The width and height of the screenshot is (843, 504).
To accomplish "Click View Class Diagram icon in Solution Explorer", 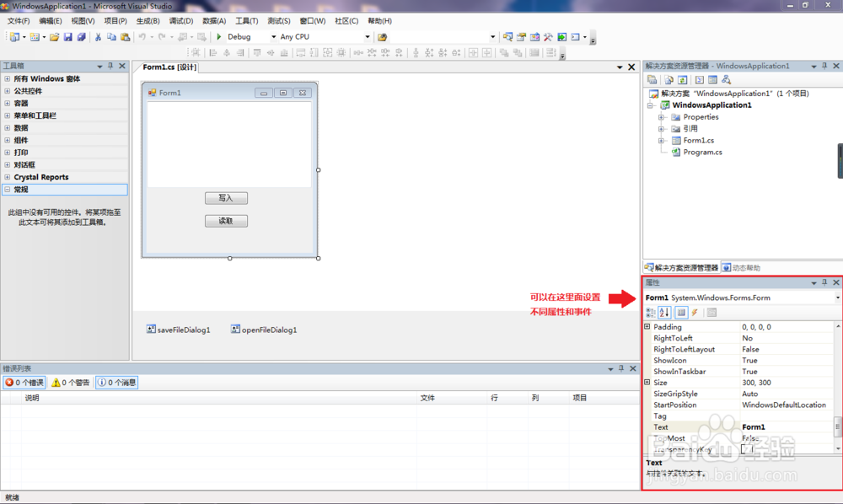I will click(727, 79).
